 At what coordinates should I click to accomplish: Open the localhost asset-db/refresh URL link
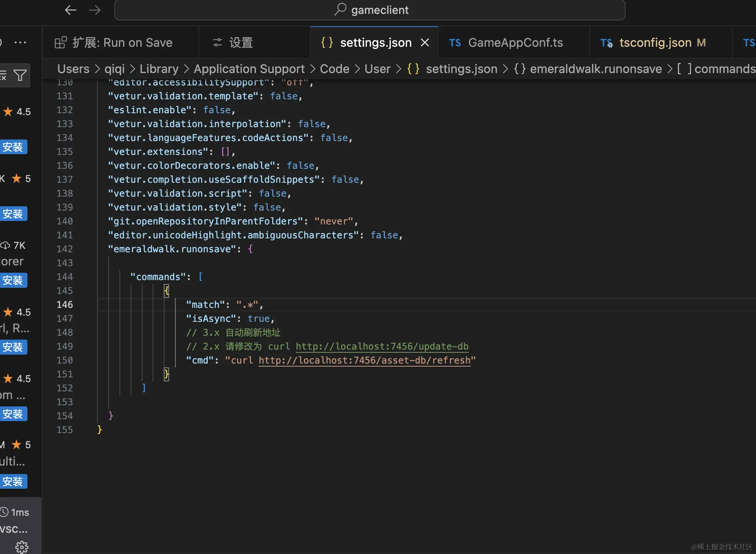click(364, 360)
